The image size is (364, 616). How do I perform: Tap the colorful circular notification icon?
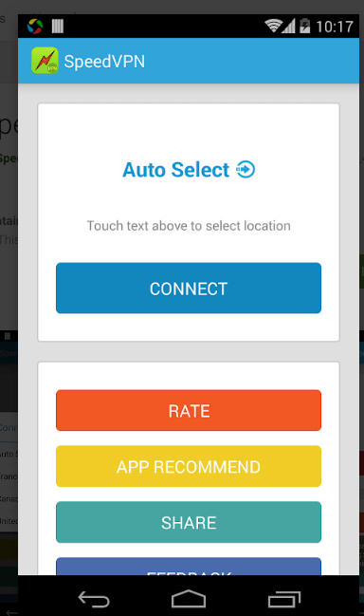[x=35, y=27]
